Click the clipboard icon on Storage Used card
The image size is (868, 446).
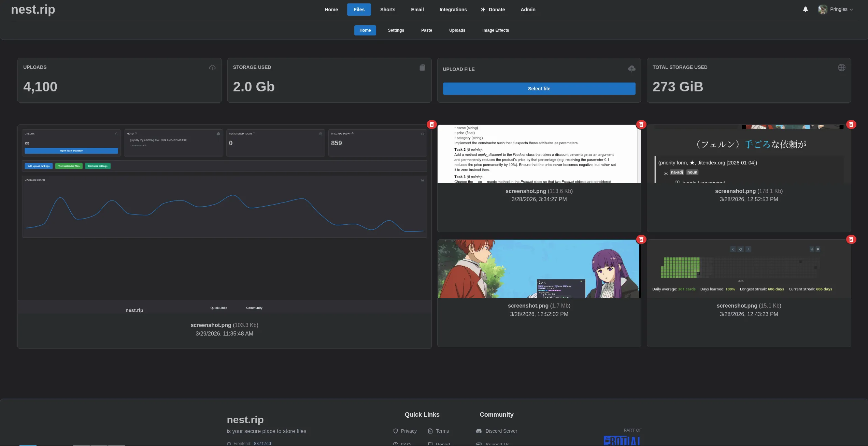pos(422,67)
